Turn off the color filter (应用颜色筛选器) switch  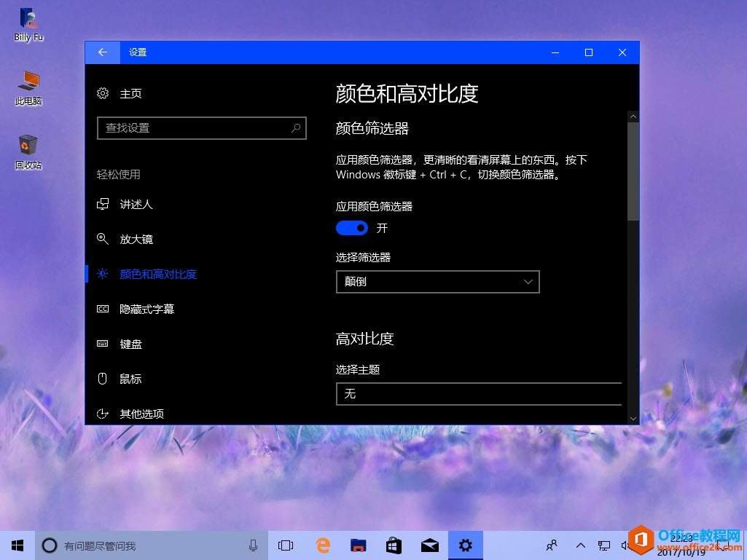[x=352, y=229]
